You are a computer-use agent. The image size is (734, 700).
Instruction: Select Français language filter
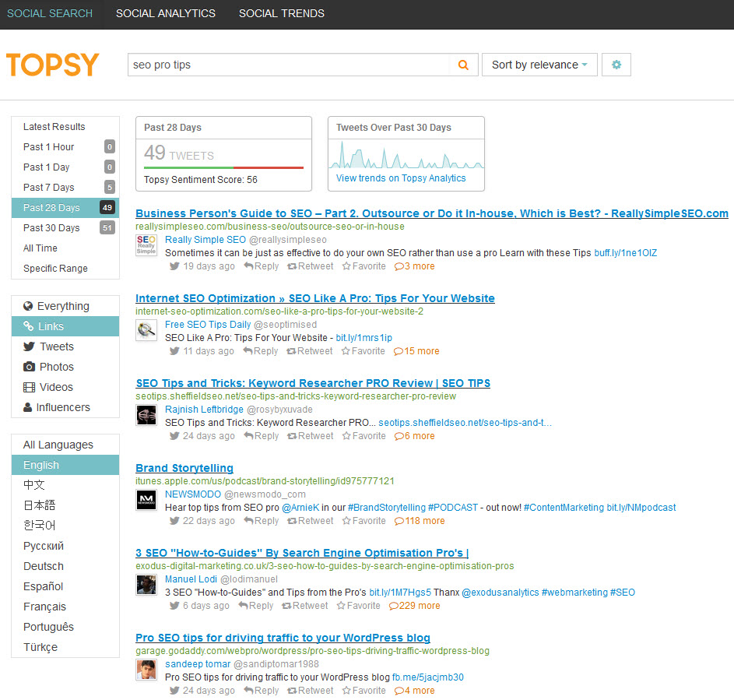(x=65, y=607)
